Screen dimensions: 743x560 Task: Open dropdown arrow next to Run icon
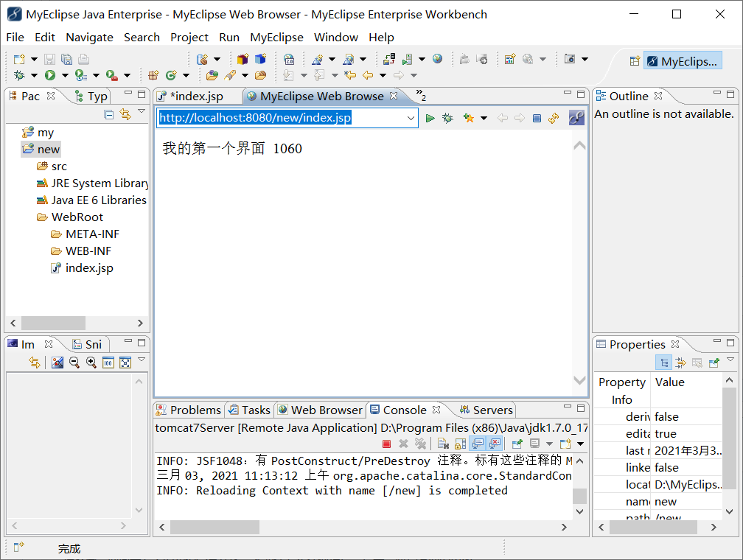[x=65, y=75]
